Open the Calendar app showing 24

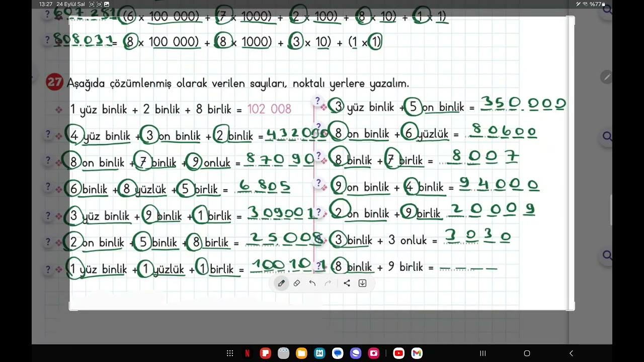319,353
